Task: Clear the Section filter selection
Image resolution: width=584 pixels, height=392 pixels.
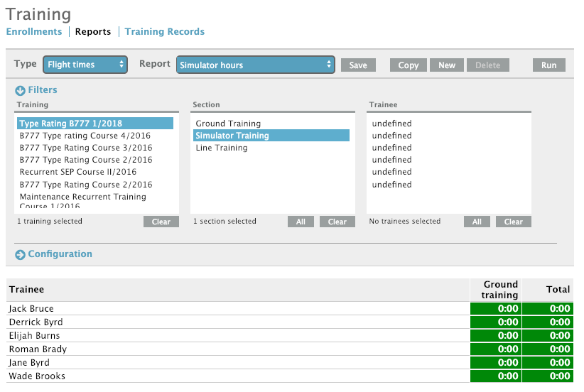Action: coord(337,222)
